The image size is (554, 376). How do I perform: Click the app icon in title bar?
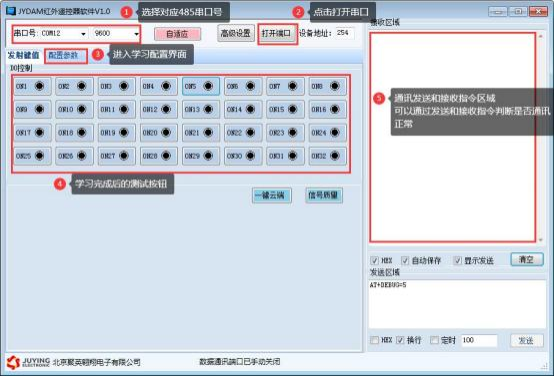click(x=11, y=11)
